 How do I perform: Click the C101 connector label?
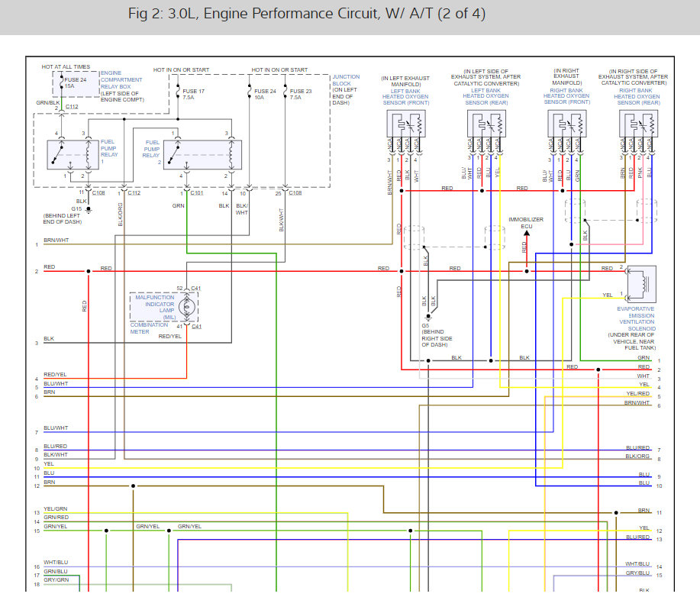(x=197, y=193)
